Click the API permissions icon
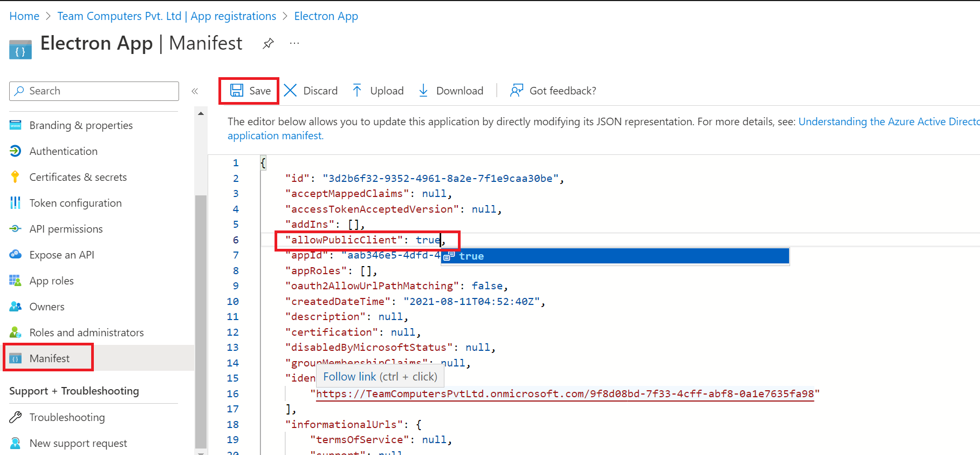This screenshot has width=980, height=455. click(16, 229)
